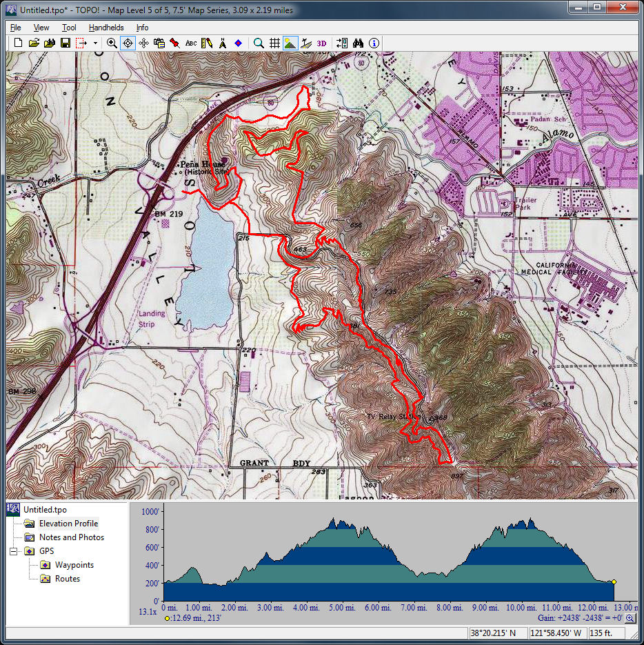
Task: Open the Handhelds menu
Action: click(106, 28)
